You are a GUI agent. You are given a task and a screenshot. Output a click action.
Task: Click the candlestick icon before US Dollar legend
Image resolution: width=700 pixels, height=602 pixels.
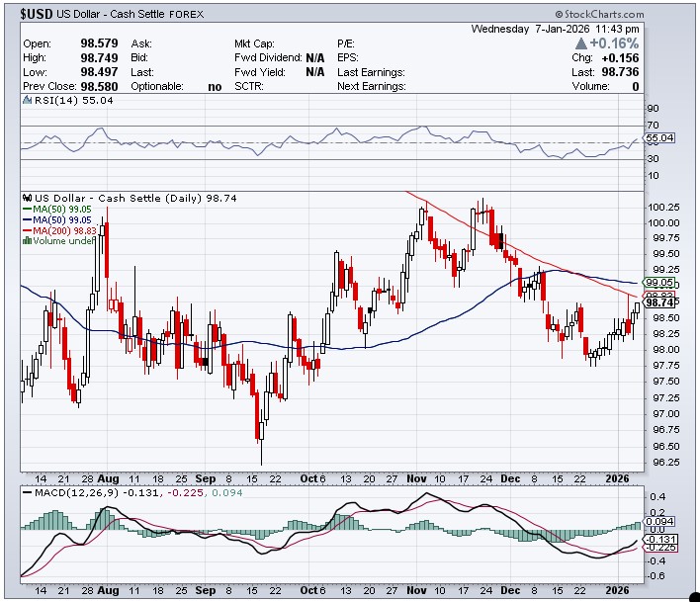pos(28,198)
